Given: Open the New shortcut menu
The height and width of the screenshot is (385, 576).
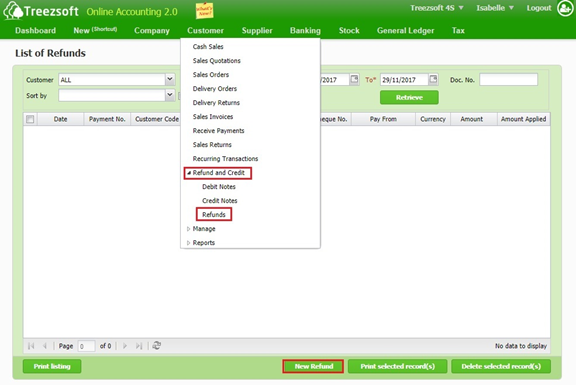Looking at the screenshot, I should [95, 30].
